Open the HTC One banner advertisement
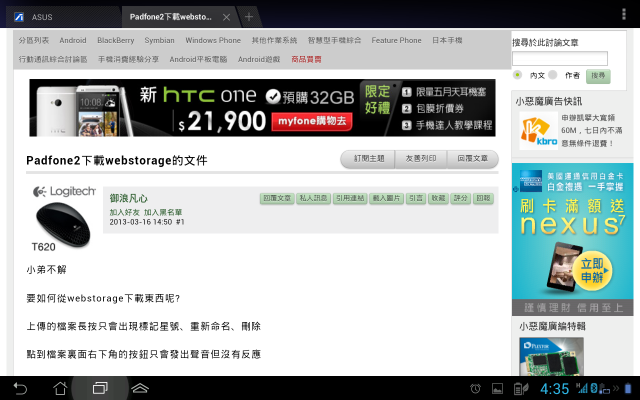Screen dimensions: 640x400 coord(262,108)
